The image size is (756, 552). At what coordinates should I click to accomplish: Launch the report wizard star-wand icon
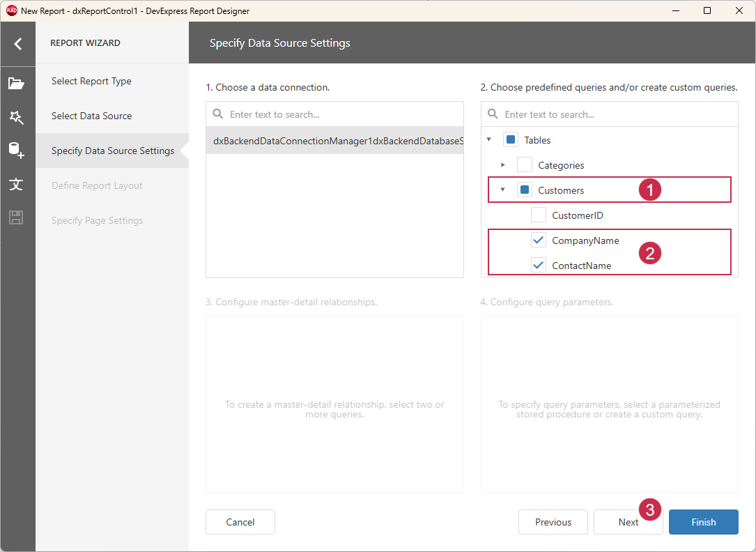coord(17,117)
